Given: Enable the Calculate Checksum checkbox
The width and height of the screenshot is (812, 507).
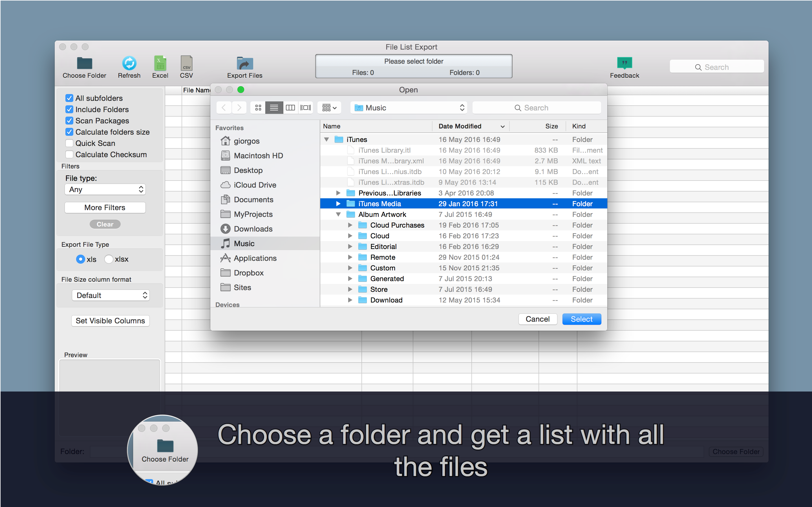Looking at the screenshot, I should [69, 154].
